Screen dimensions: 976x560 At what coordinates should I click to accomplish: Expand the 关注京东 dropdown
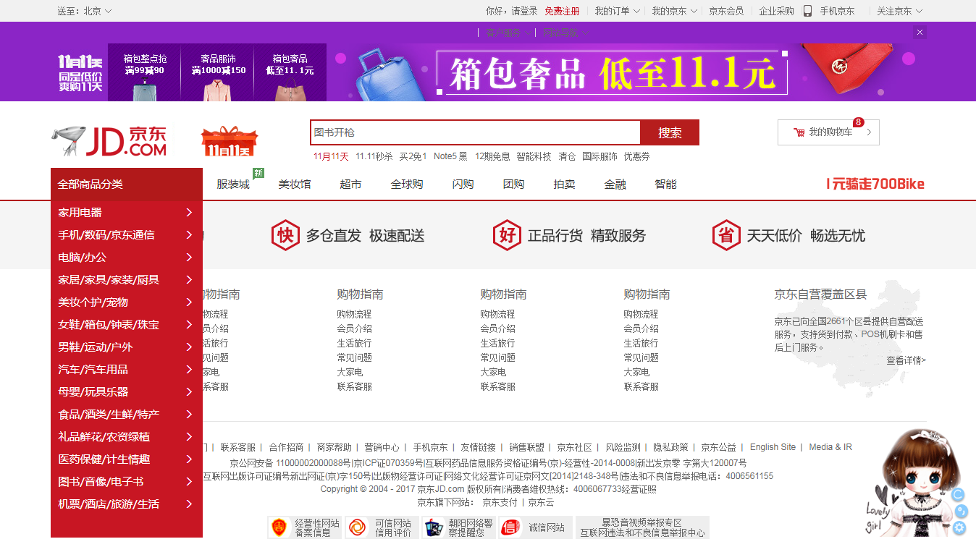point(900,11)
